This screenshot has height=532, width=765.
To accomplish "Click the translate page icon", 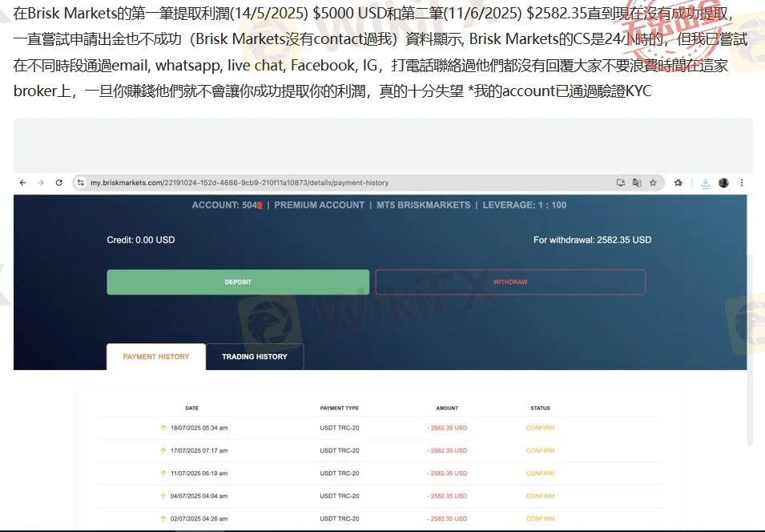I will [637, 183].
